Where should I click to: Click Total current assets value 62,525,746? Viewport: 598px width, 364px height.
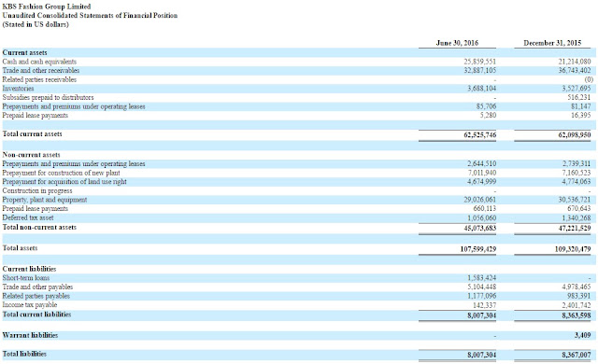click(x=479, y=134)
